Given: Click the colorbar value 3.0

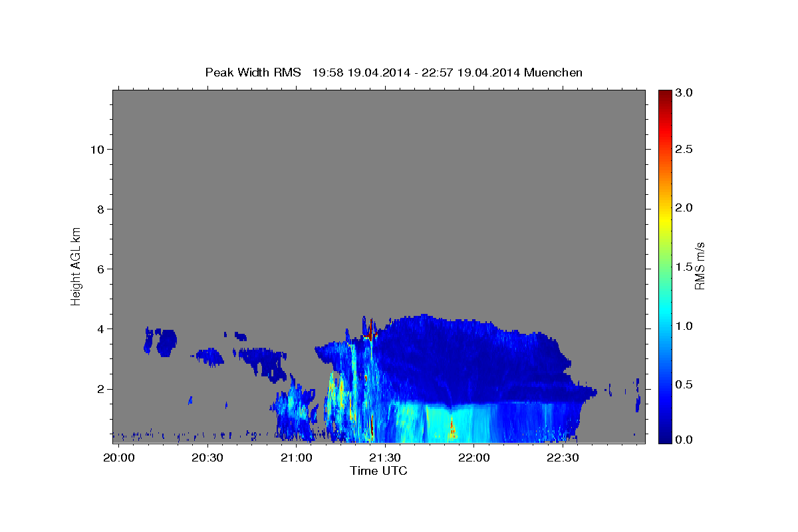Looking at the screenshot, I should (x=684, y=93).
